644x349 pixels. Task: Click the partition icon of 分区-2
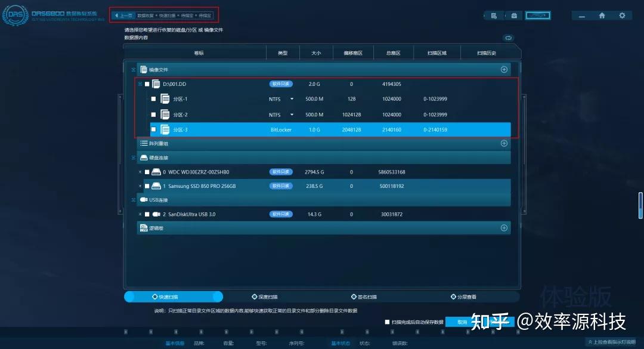pos(165,115)
